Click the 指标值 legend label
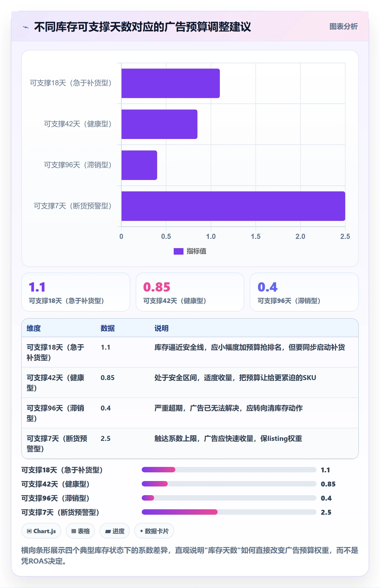This screenshot has height=588, width=380. (196, 251)
